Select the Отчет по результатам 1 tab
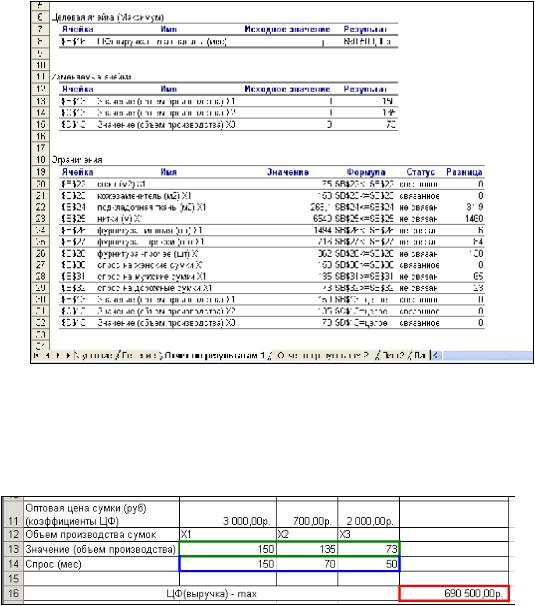 216,355
